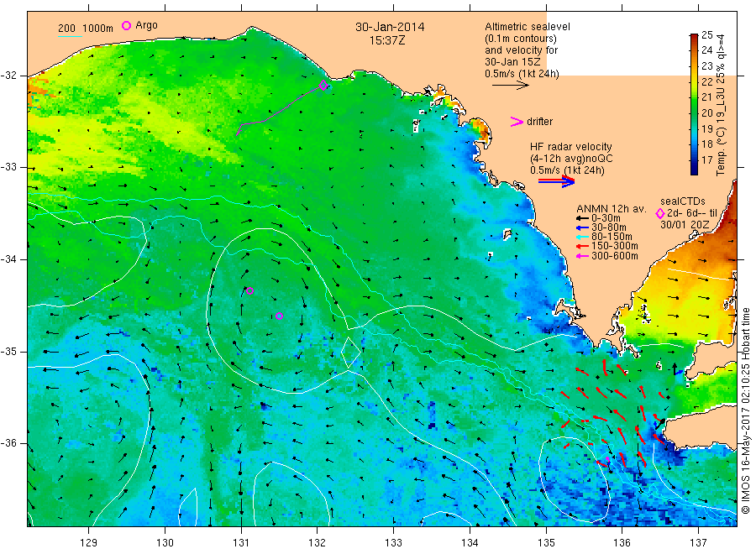Click the '(0.1m contours)' text
This screenshot has height=554, width=756.
click(521, 39)
